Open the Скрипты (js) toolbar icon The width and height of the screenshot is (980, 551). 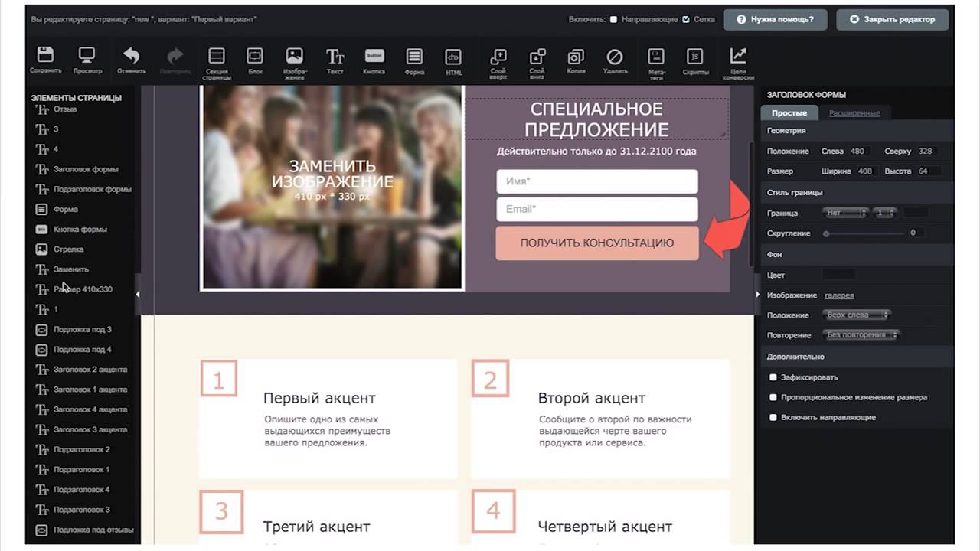click(694, 56)
